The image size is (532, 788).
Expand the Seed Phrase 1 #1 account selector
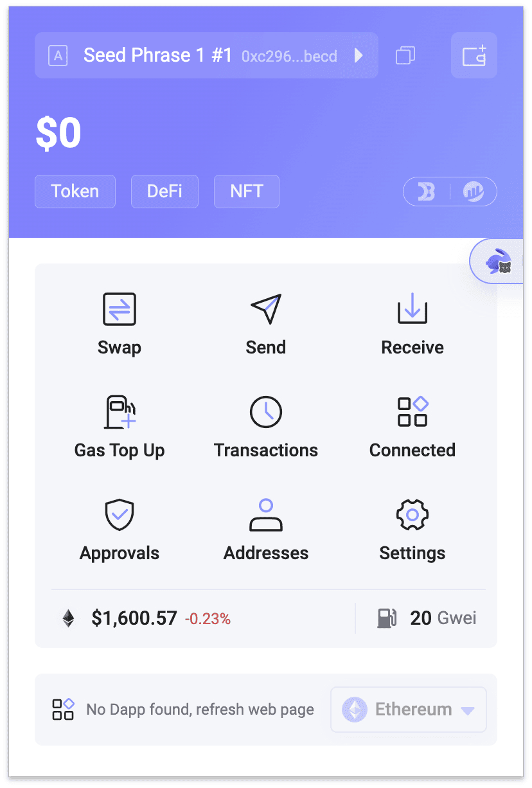[x=206, y=55]
